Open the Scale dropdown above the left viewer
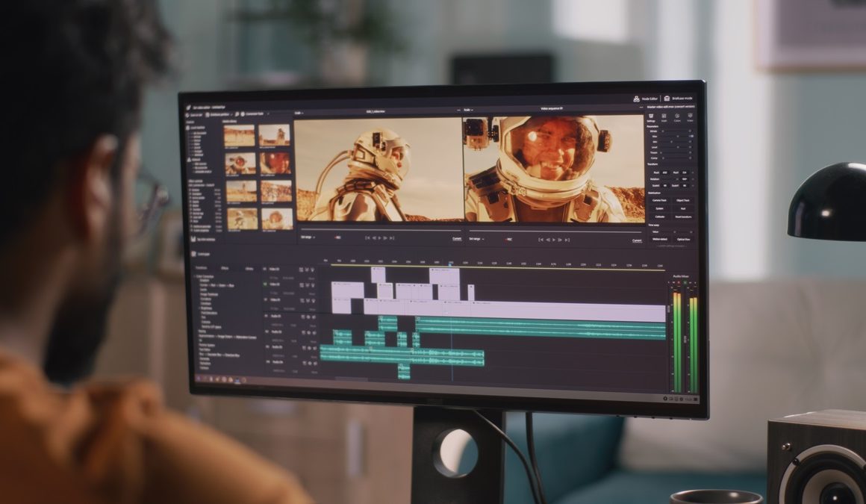Viewport: 866px width, 504px height. pos(299,112)
